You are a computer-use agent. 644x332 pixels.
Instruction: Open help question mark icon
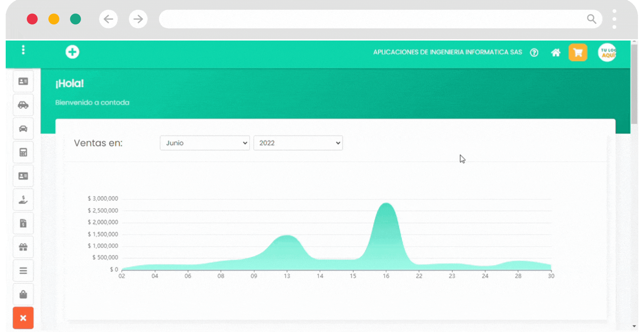tap(534, 53)
